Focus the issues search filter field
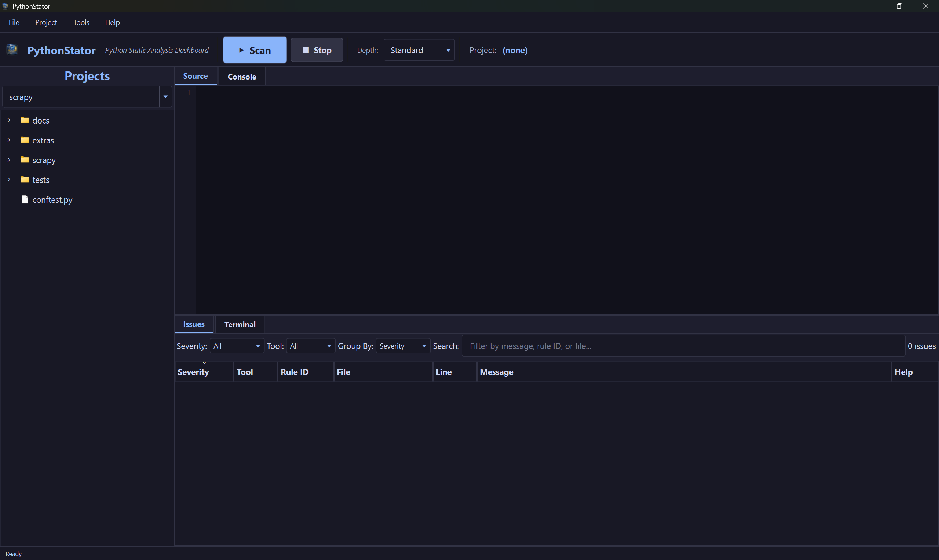 (x=683, y=346)
